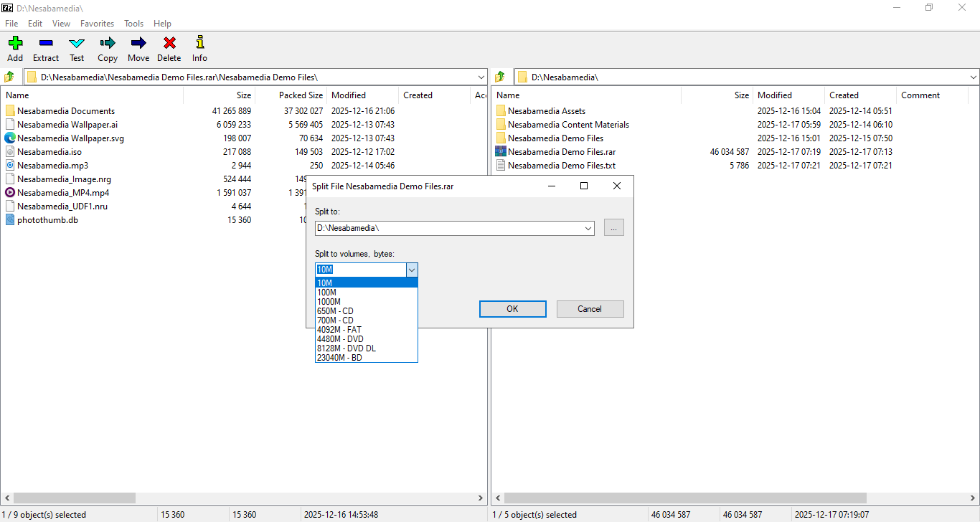Click the Move toolbar icon
980x522 pixels.
click(138, 44)
